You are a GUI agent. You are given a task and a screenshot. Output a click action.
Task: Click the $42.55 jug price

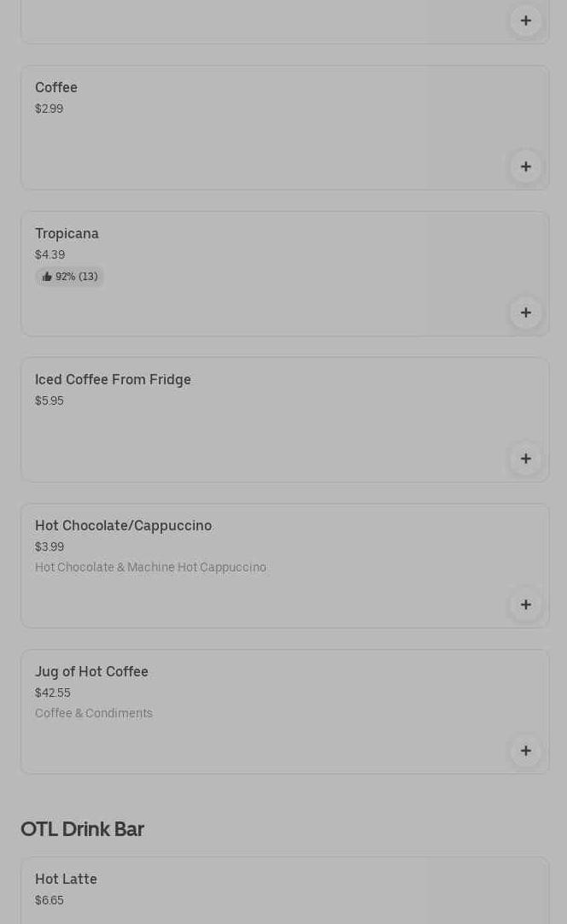pyautogui.click(x=53, y=693)
